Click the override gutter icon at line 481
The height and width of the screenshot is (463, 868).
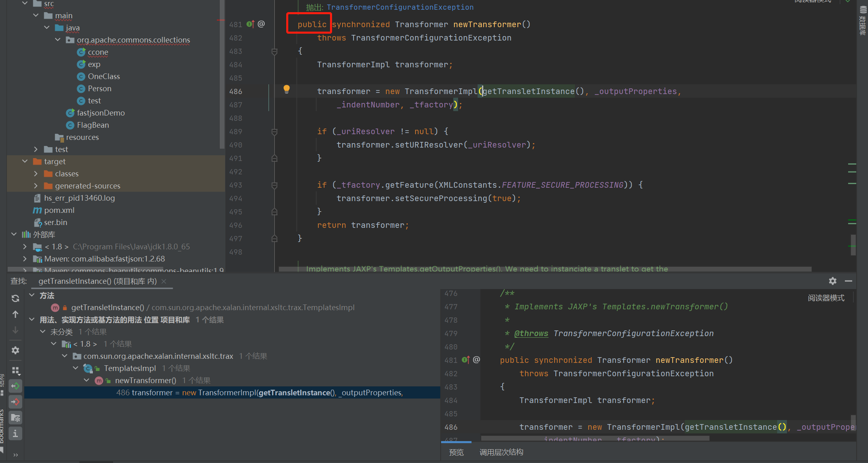250,24
